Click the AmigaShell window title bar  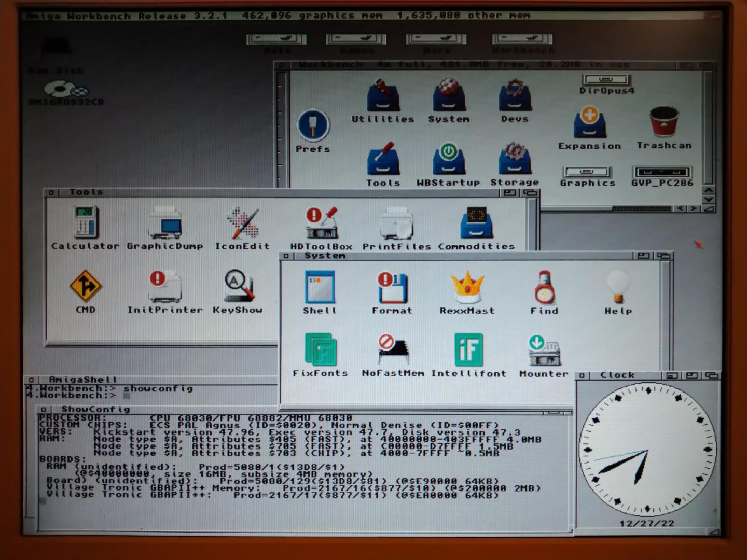click(156, 380)
